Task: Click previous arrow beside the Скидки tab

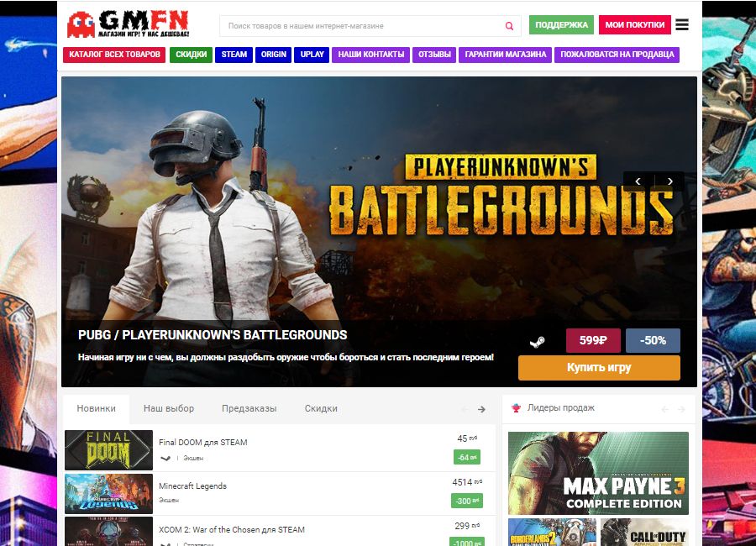Action: click(x=465, y=410)
